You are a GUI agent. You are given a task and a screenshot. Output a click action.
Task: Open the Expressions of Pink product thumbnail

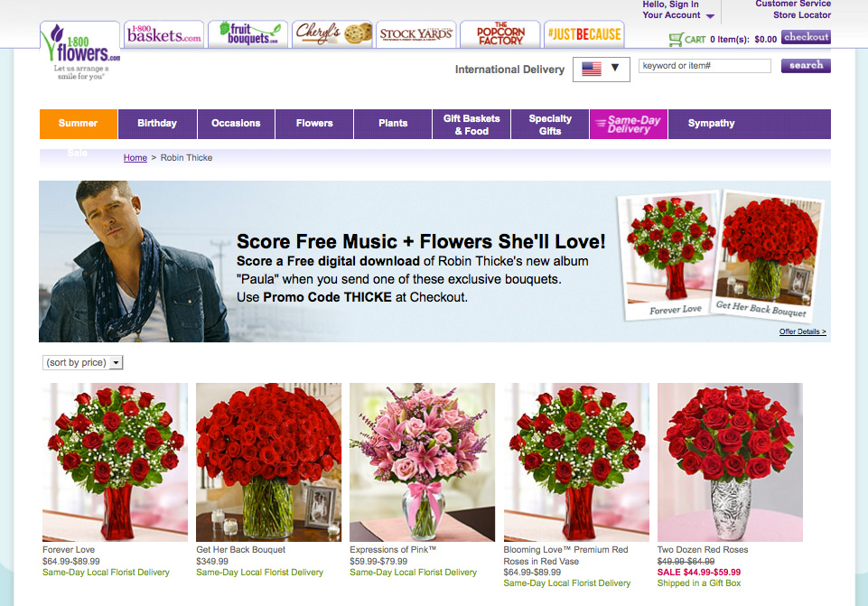[x=423, y=462]
